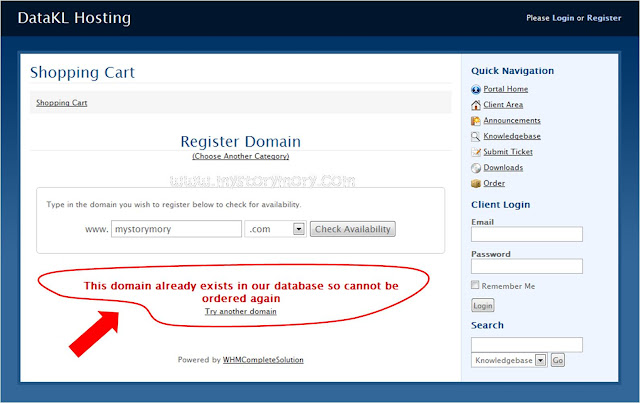Image resolution: width=640 pixels, height=403 pixels.
Task: Click the Client Area house icon
Action: [x=476, y=105]
